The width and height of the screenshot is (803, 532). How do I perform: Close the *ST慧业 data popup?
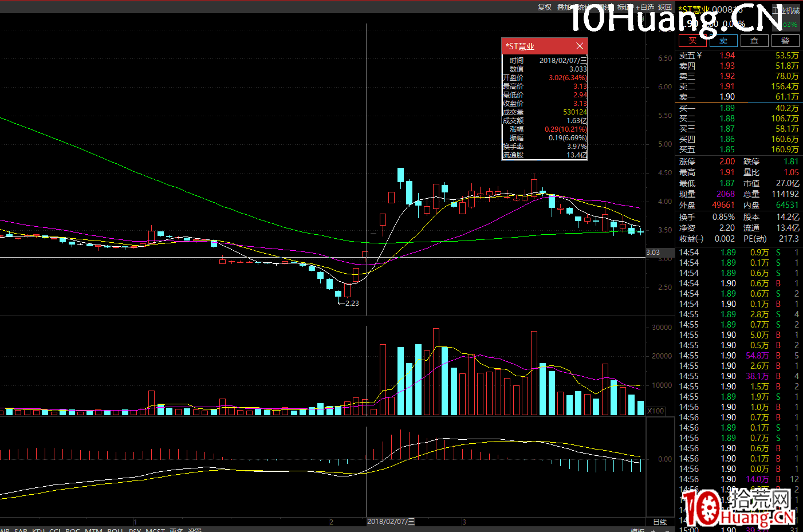580,46
